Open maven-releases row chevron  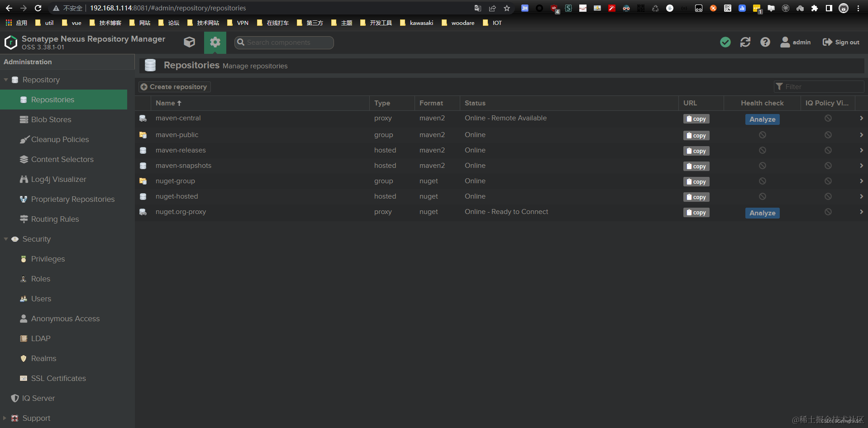[861, 150]
